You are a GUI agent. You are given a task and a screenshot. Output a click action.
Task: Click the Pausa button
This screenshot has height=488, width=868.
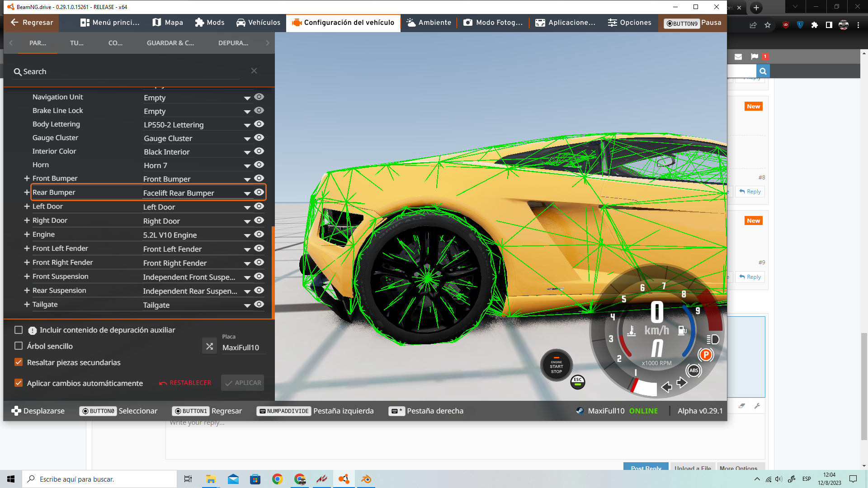point(693,23)
